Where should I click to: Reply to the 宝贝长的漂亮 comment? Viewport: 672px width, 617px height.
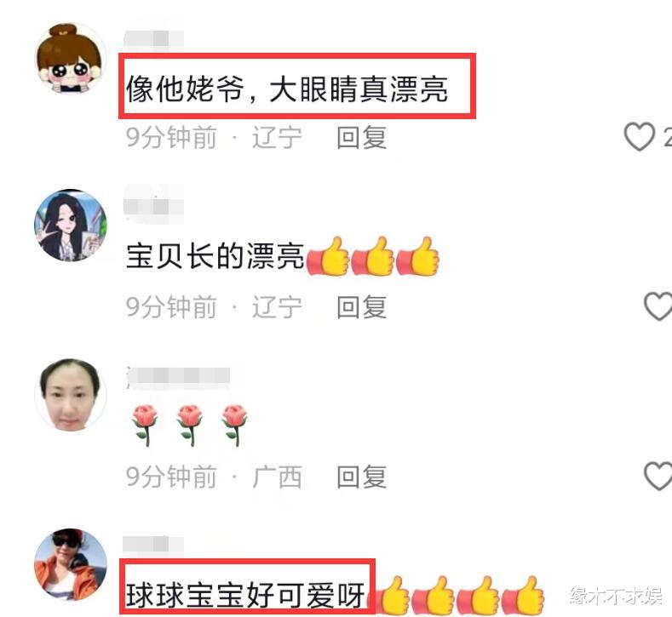[362, 307]
